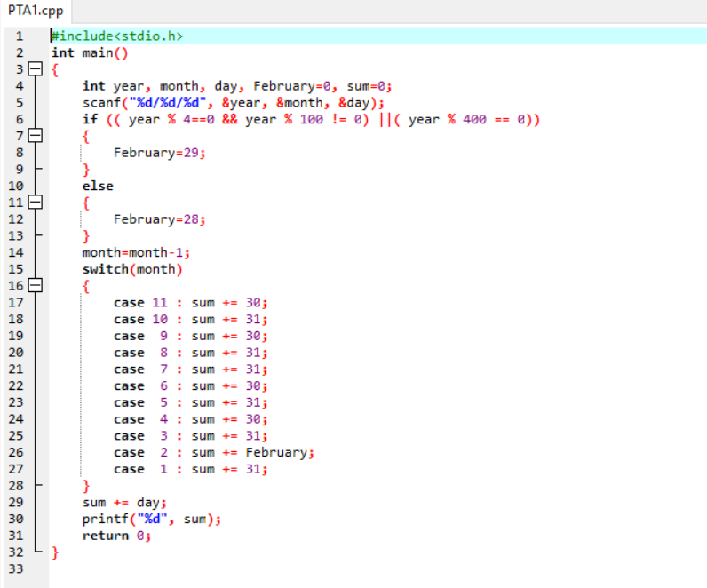Image resolution: width=707 pixels, height=588 pixels.
Task: Click 'month=month-1;' statement
Action: (x=136, y=252)
